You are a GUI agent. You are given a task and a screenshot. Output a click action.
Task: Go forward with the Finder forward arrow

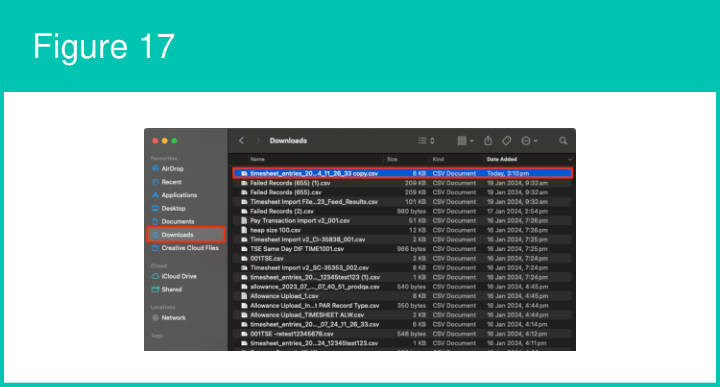click(x=258, y=141)
